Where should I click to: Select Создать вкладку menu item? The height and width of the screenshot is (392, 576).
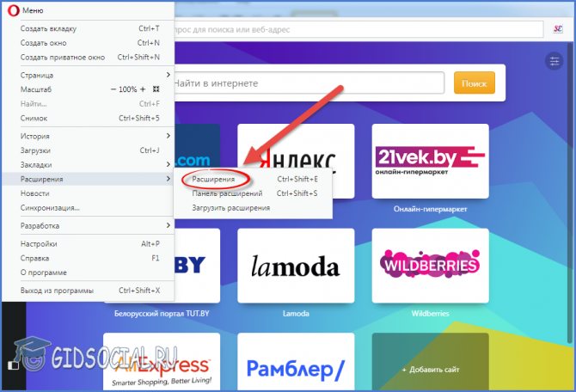[x=89, y=28]
